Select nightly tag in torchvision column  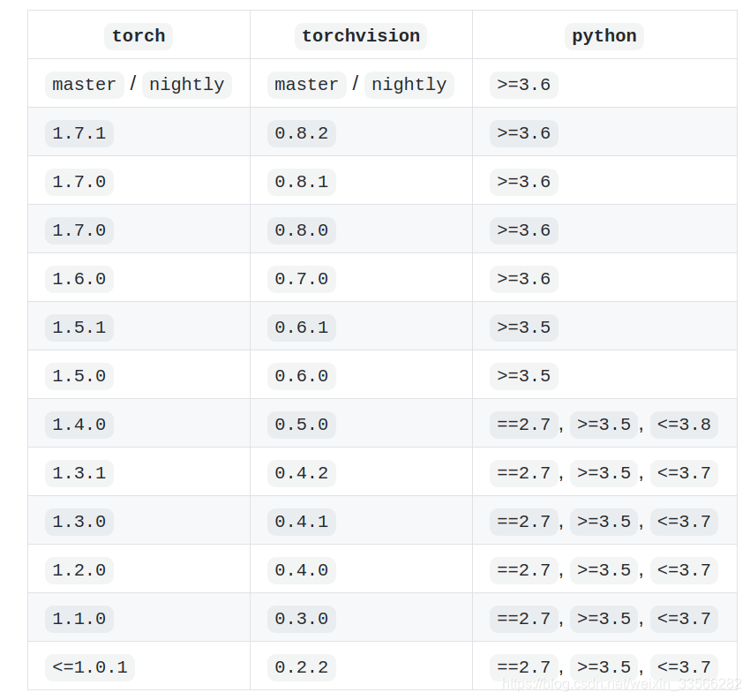point(409,85)
